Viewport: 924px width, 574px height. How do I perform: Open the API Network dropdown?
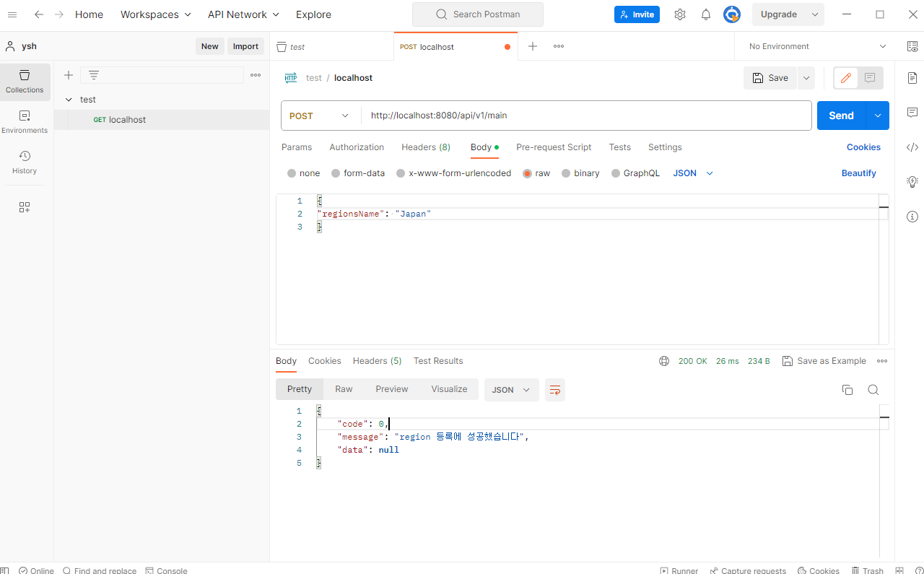pyautogui.click(x=243, y=14)
